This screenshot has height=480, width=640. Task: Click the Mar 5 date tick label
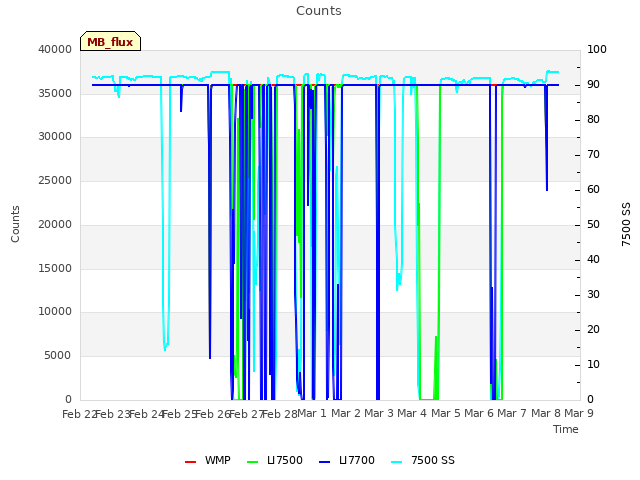pyautogui.click(x=446, y=414)
